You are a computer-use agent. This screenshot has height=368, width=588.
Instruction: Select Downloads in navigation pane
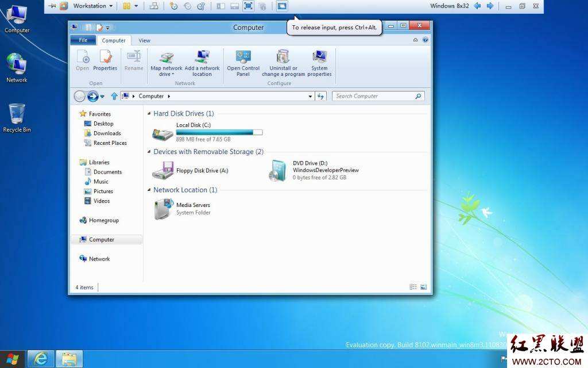tap(103, 133)
